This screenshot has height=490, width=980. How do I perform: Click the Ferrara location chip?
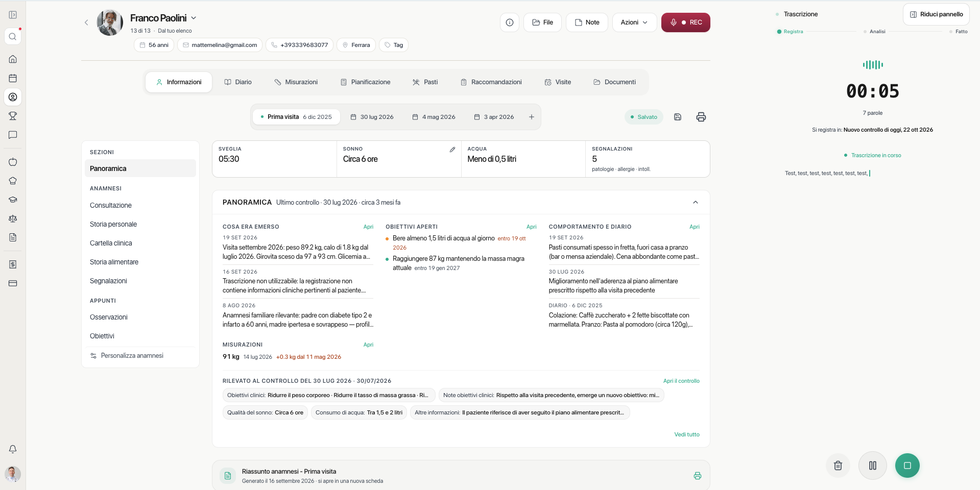356,45
